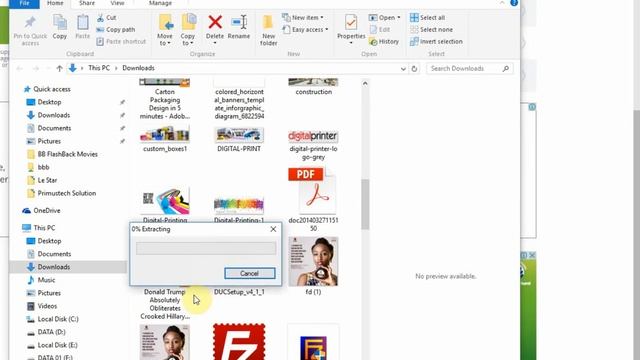Click the red Delete icon
The image size is (640, 360).
point(215,22)
